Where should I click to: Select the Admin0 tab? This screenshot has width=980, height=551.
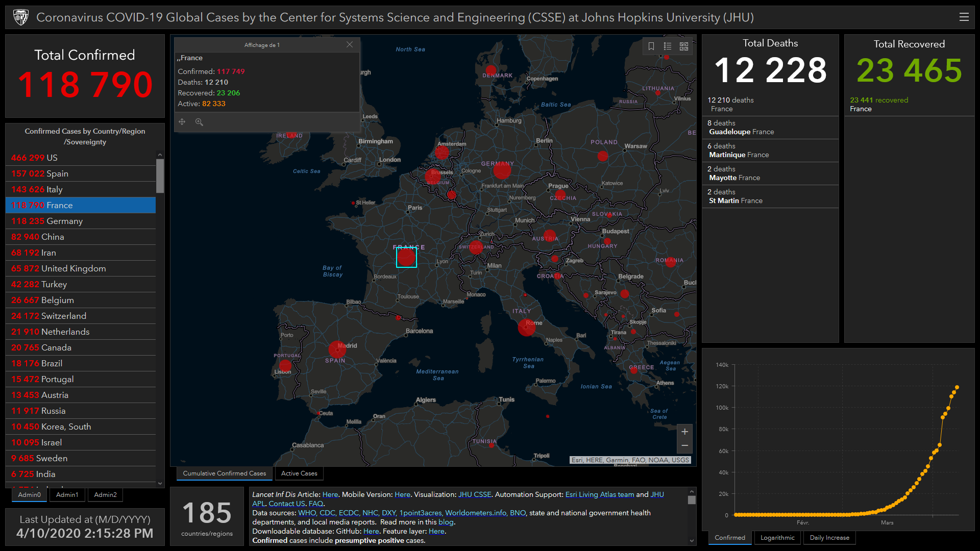click(29, 495)
